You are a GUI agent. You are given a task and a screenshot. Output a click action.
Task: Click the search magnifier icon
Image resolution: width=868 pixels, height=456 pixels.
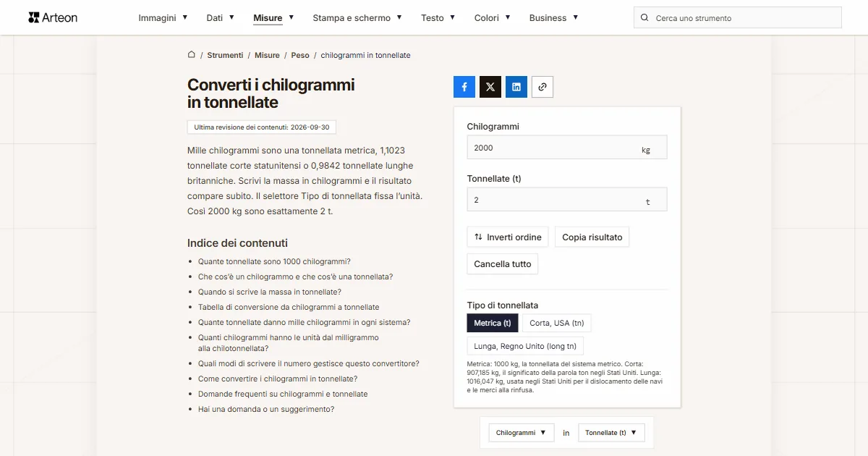[644, 18]
